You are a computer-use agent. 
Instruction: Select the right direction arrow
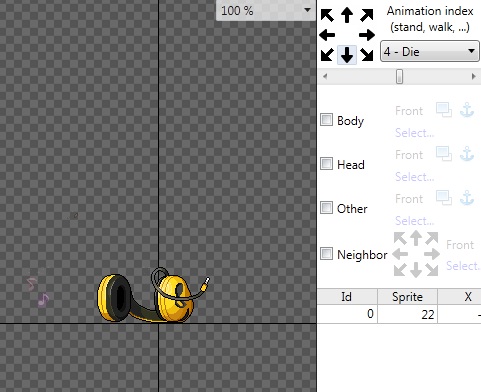[x=367, y=35]
